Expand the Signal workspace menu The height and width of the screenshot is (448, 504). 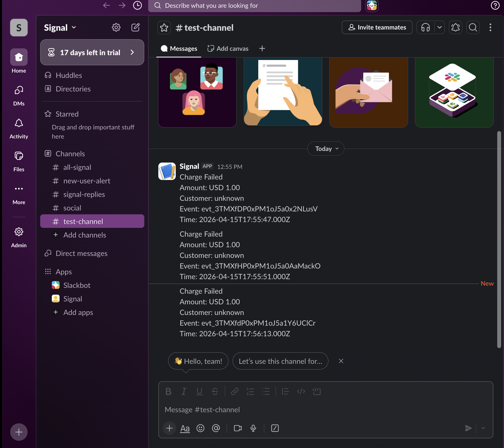point(59,27)
